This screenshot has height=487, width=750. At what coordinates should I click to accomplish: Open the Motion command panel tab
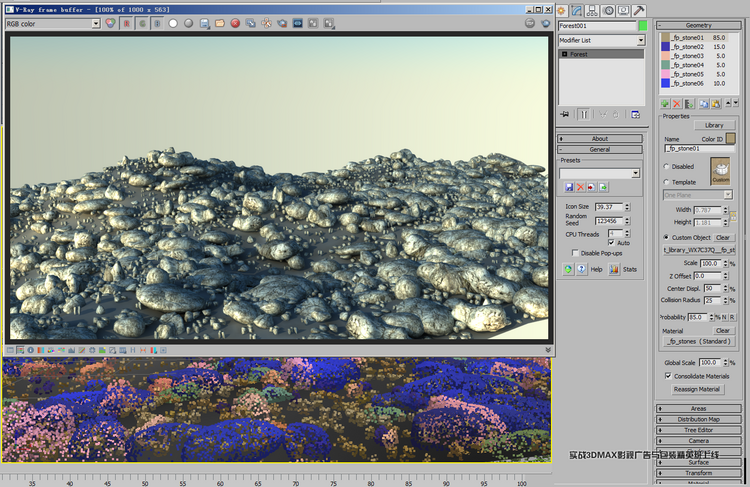608,11
